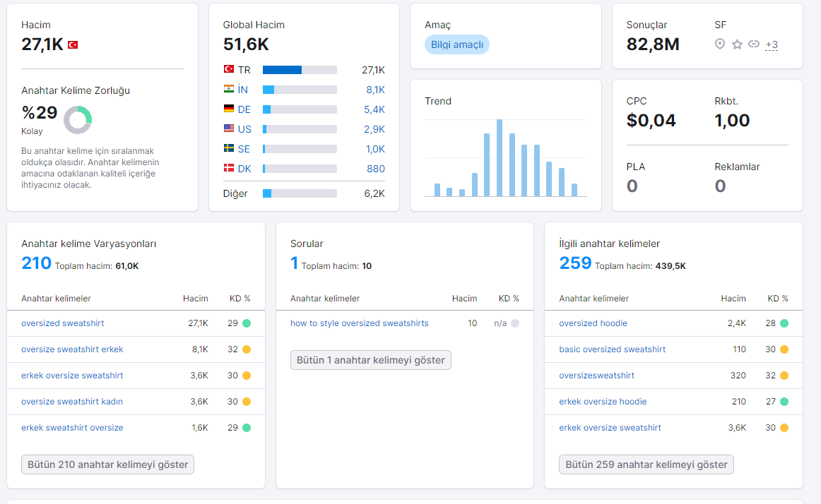Click Bütün 1 anahtar kelimeyi göster
Image resolution: width=821 pixels, height=504 pixels.
(x=371, y=360)
